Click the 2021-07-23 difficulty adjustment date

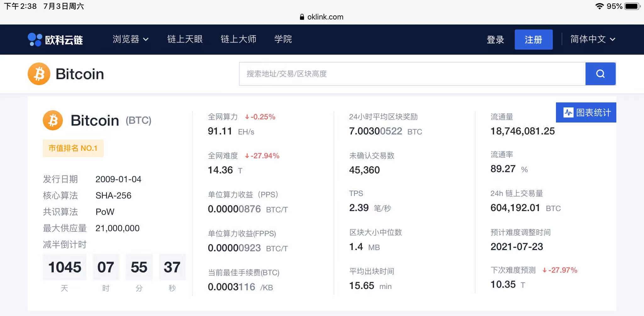click(x=517, y=247)
